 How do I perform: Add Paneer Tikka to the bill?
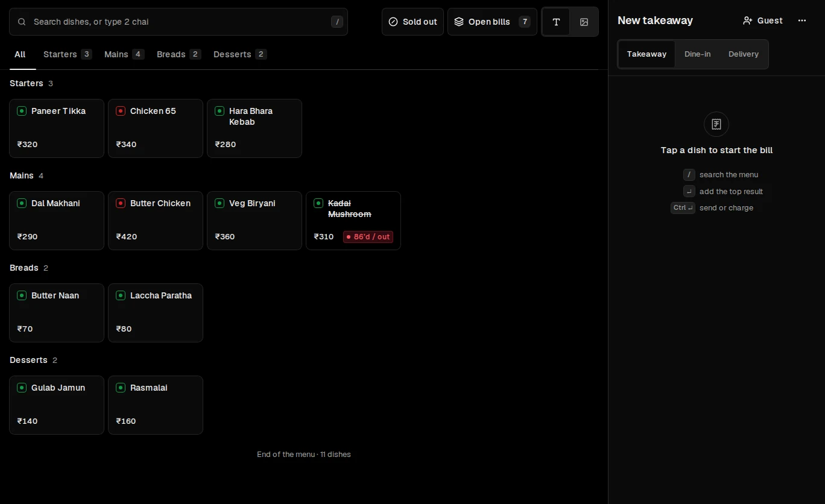pyautogui.click(x=57, y=128)
